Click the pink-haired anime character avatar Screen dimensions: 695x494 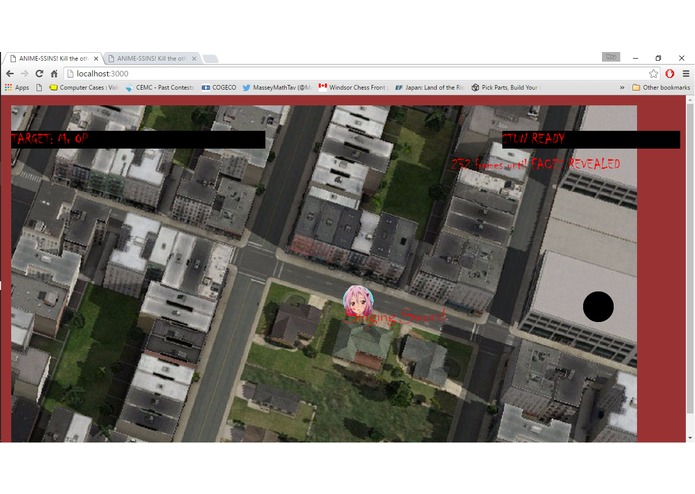[x=358, y=301]
